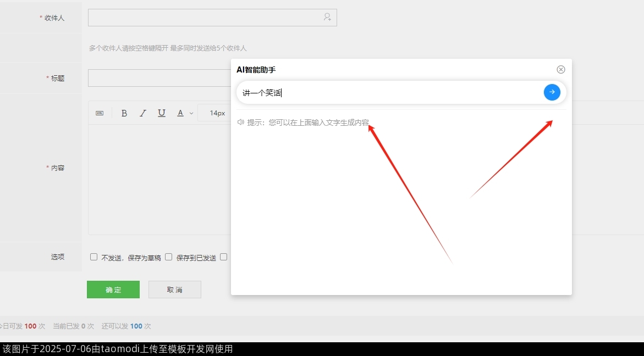Expand the font color dropdown arrow
This screenshot has width=644, height=356.
pyautogui.click(x=191, y=113)
